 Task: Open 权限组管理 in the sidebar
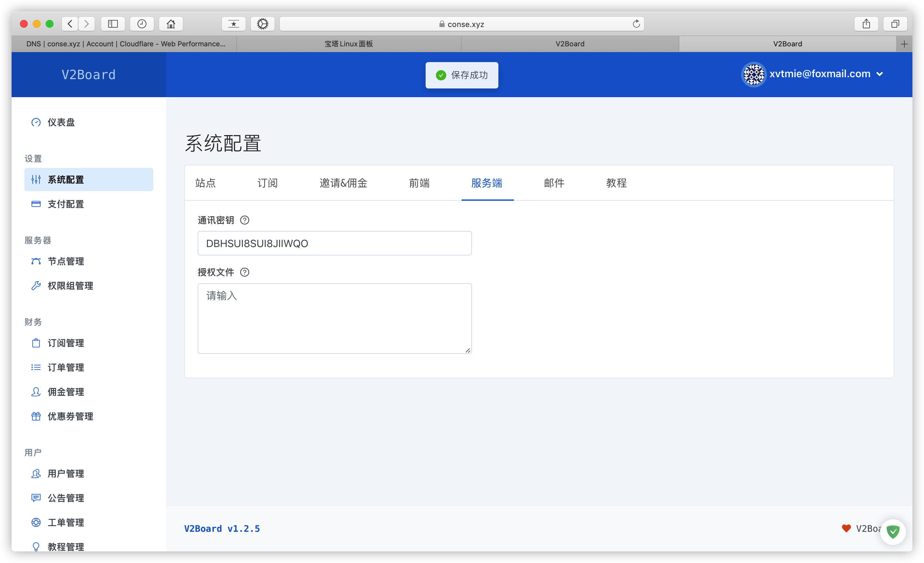tap(89, 286)
